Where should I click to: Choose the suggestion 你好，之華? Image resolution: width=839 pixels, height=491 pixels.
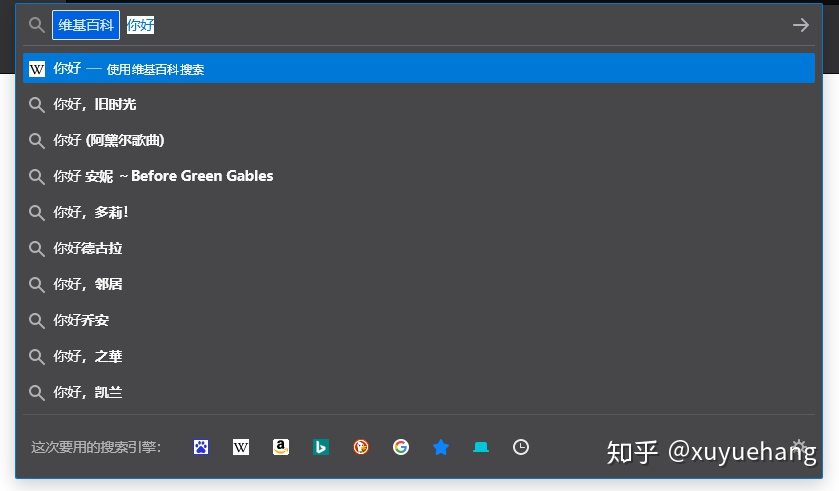click(419, 356)
